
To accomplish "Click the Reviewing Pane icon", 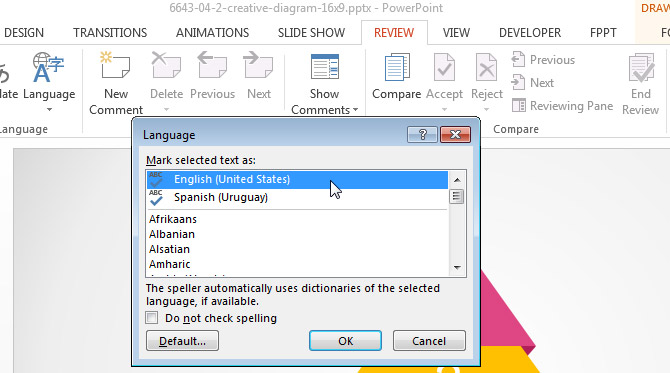I will click(x=519, y=106).
